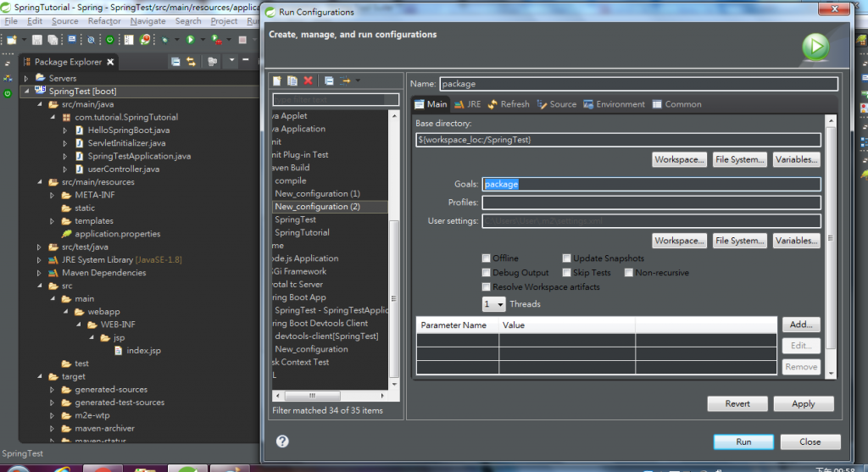Switch to the Main tab
868x472 pixels.
point(431,104)
